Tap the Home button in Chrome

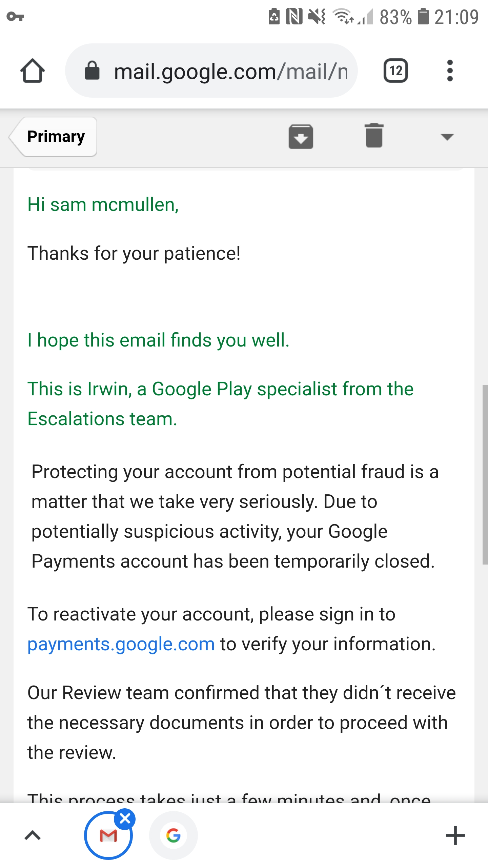(33, 71)
